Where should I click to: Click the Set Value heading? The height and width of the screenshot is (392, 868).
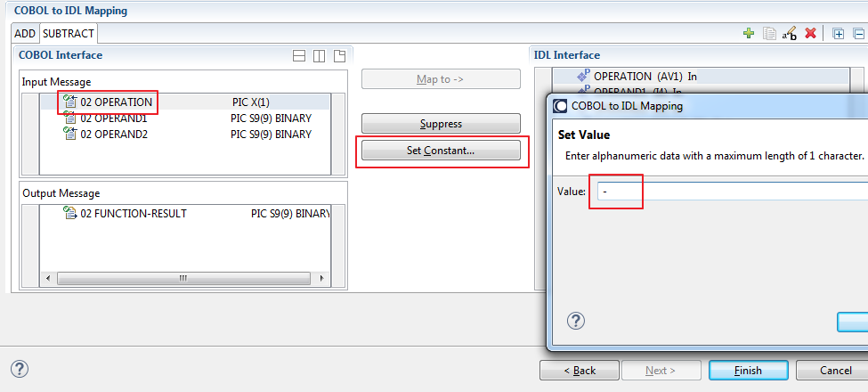tap(583, 135)
